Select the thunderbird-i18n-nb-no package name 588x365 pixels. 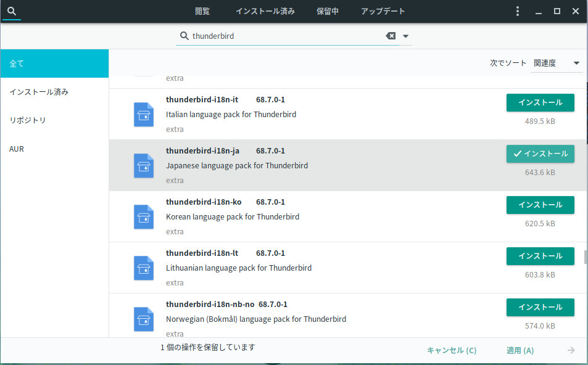[x=210, y=305]
